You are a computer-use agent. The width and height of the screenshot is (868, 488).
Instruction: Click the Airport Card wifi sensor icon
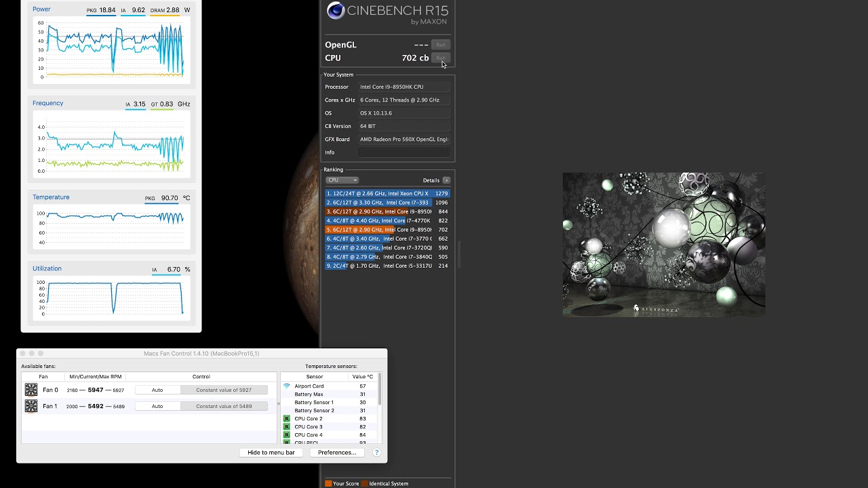(x=287, y=386)
